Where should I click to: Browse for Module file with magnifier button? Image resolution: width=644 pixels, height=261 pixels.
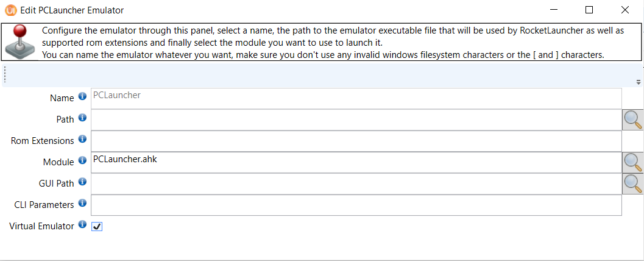pos(632,162)
